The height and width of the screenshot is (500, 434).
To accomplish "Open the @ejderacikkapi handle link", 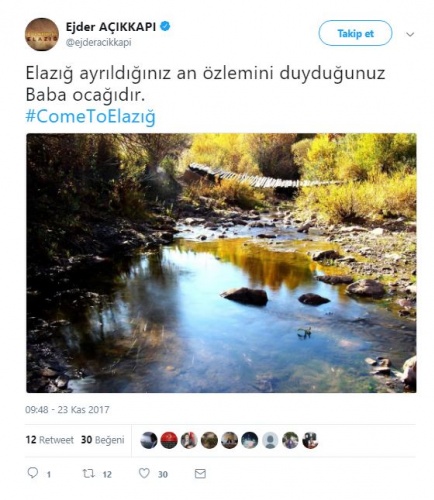I will [99, 43].
